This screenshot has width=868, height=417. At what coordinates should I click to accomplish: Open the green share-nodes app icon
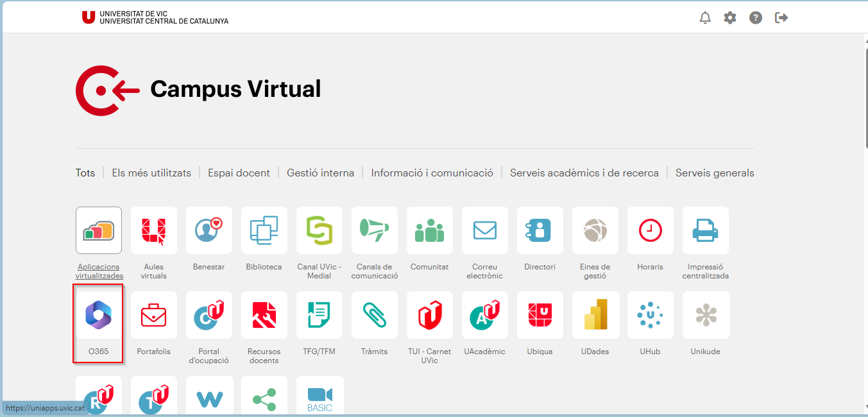(264, 396)
